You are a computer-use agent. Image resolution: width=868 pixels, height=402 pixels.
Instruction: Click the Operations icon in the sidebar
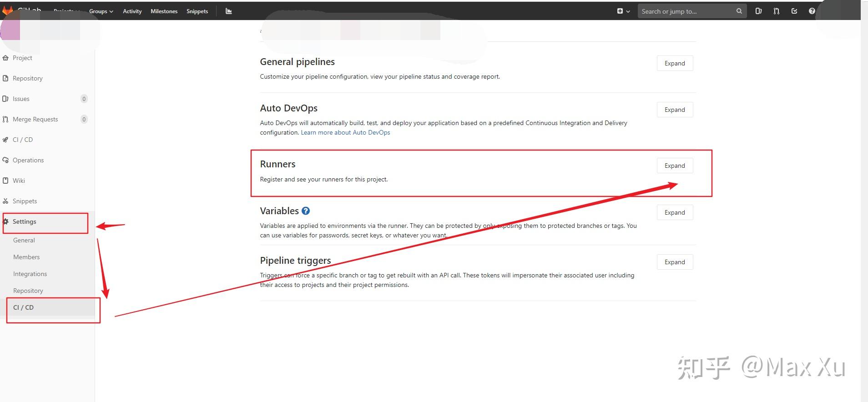pyautogui.click(x=5, y=160)
